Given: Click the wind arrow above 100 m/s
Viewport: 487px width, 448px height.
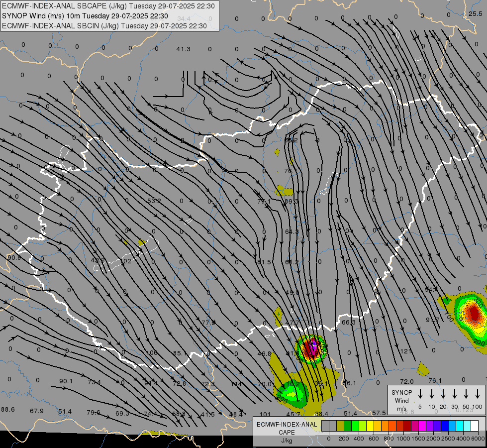Looking at the screenshot, I should click(x=478, y=393).
